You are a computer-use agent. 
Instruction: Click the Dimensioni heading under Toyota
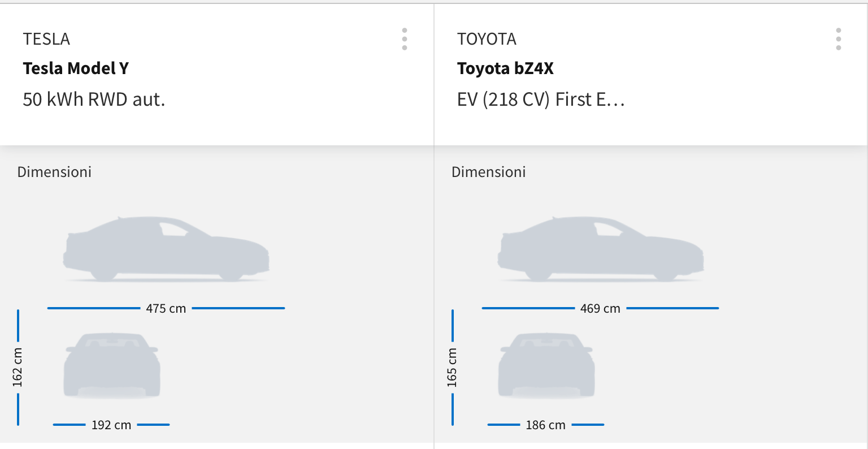[489, 172]
